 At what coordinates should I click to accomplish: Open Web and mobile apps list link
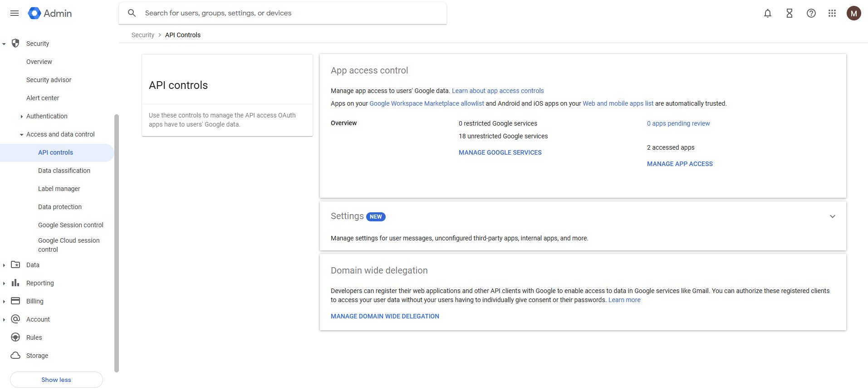pyautogui.click(x=618, y=103)
